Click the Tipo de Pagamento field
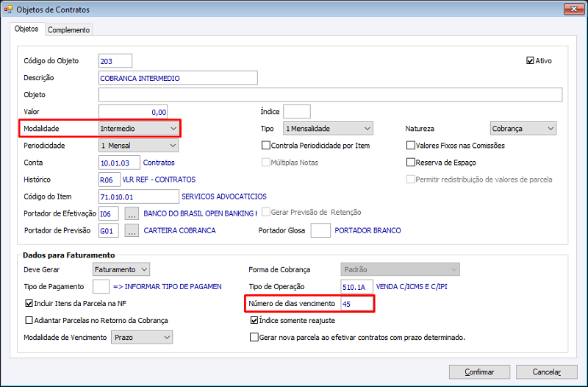This screenshot has width=588, height=387. (101, 286)
